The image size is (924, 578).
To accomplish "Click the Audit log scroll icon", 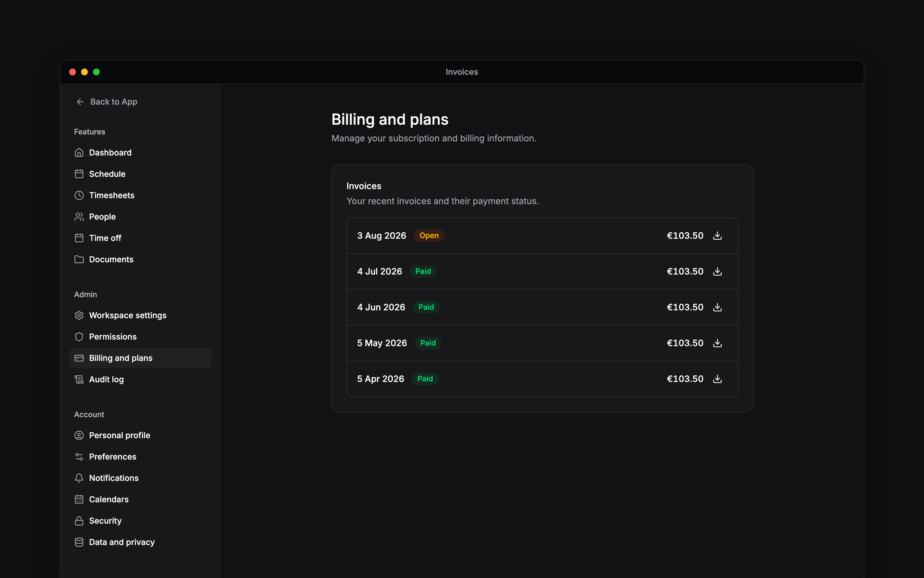I will coord(79,379).
